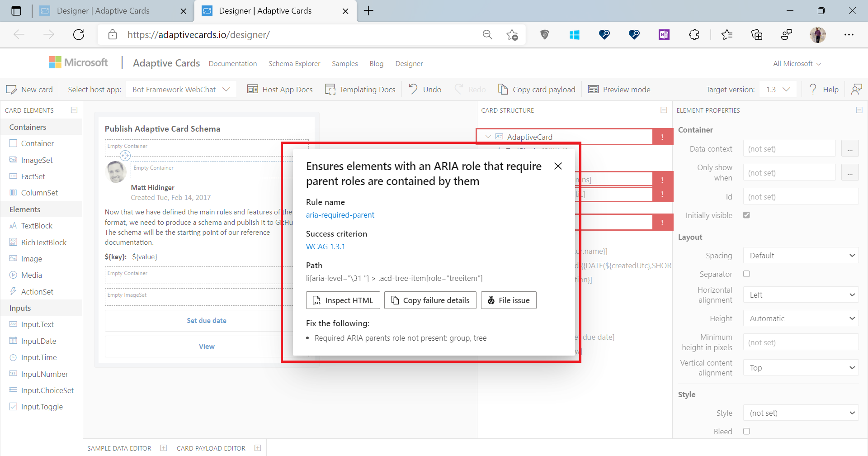Open the Bot Framework WebChat host dropdown

(x=180, y=89)
